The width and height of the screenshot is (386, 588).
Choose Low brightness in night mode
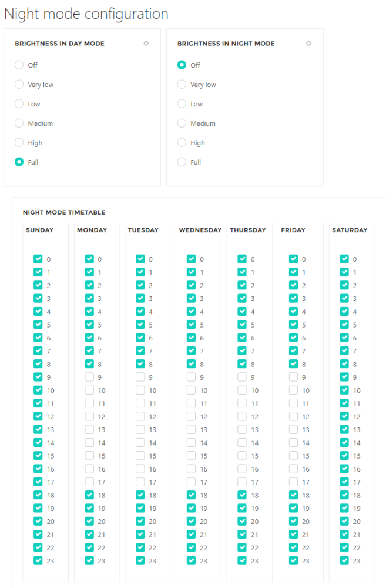tap(182, 104)
